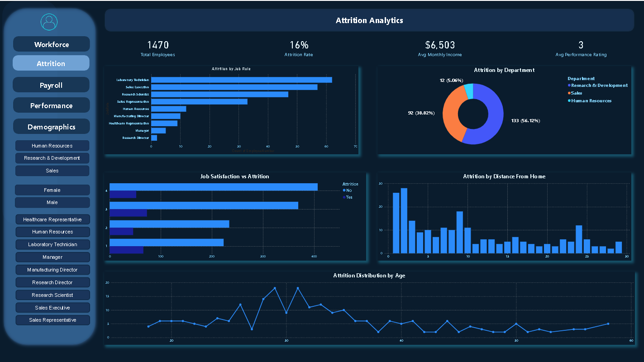Click the 12 (5.06%) data label
The width and height of the screenshot is (644, 362).
coord(452,80)
